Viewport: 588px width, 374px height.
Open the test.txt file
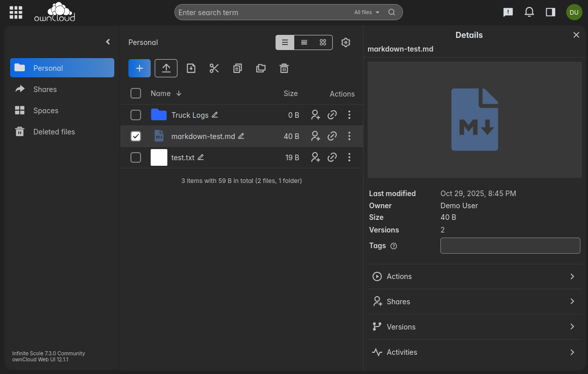(x=183, y=157)
